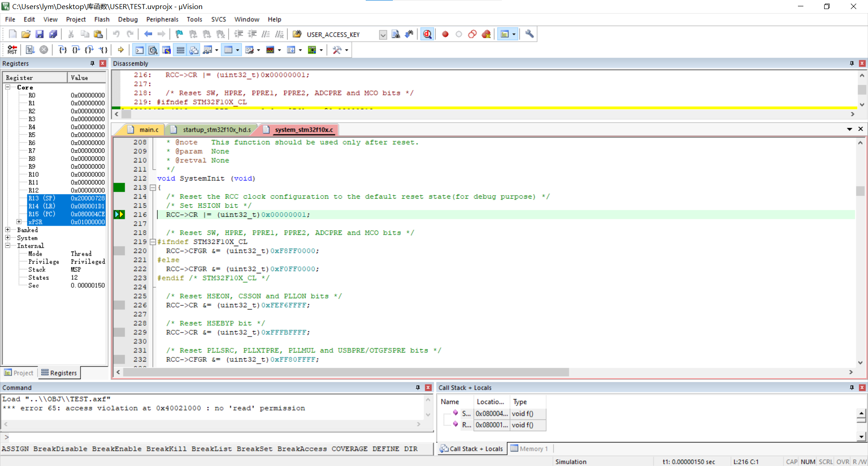Screen dimensions: 868x466
Task: Click Show Next Statement yellow arrow
Action: point(121,50)
